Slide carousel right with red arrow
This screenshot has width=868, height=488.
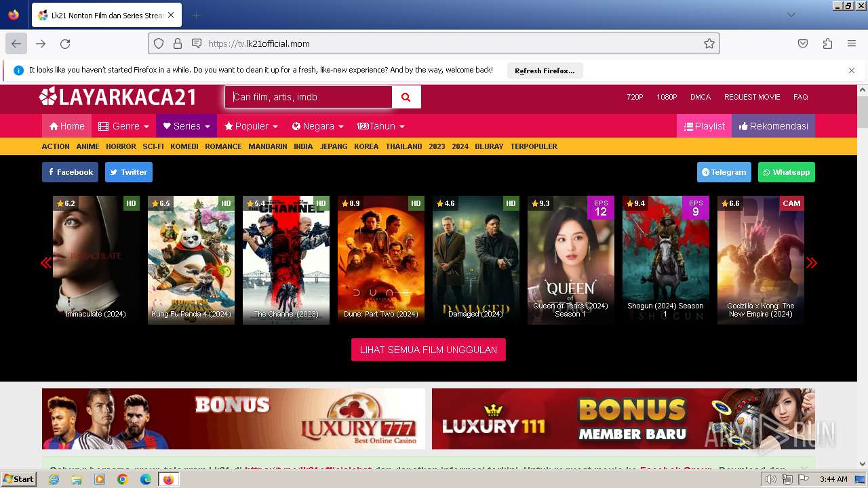(812, 262)
